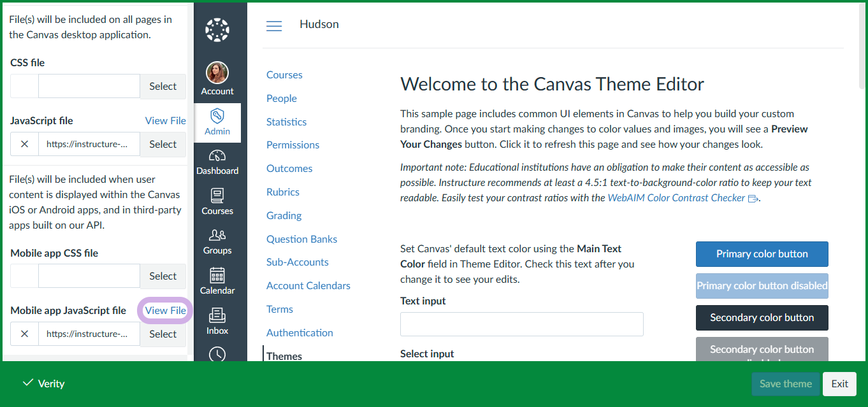View the Mobile app JavaScript file
This screenshot has width=868, height=407.
166,310
